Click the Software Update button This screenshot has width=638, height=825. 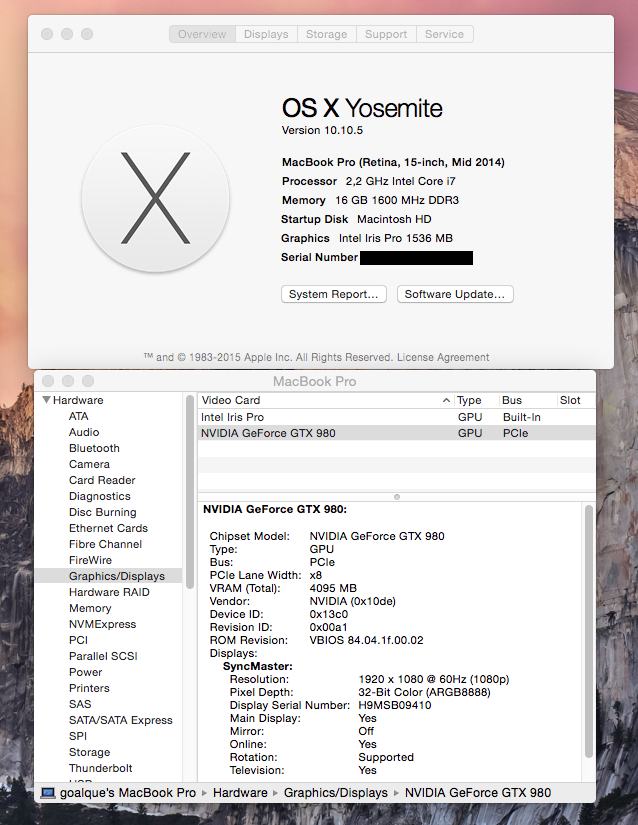point(455,294)
